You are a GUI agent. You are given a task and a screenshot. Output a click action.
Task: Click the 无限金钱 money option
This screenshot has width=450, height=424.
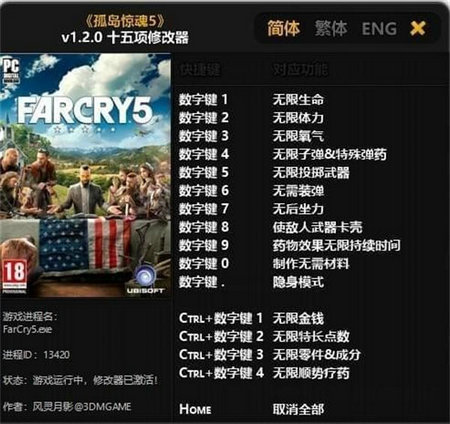[298, 318]
